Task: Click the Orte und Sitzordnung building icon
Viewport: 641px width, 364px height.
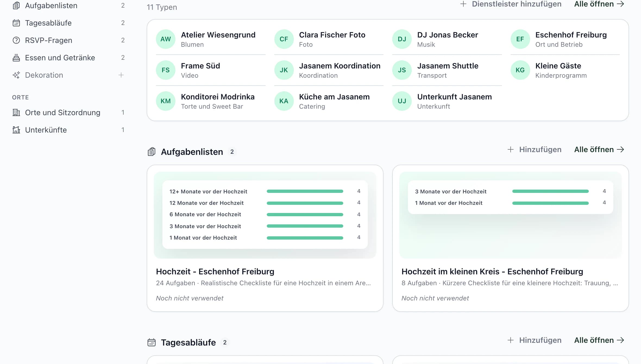Action: [x=16, y=112]
